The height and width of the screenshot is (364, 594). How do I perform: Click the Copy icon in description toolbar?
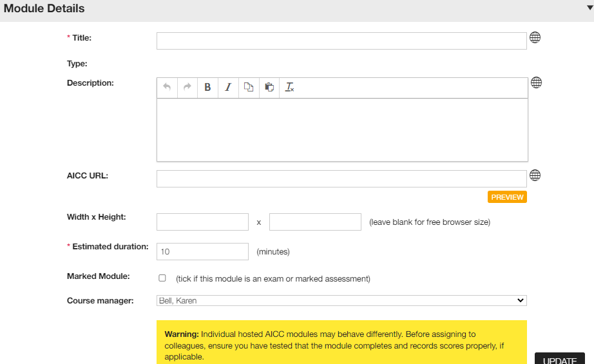249,87
